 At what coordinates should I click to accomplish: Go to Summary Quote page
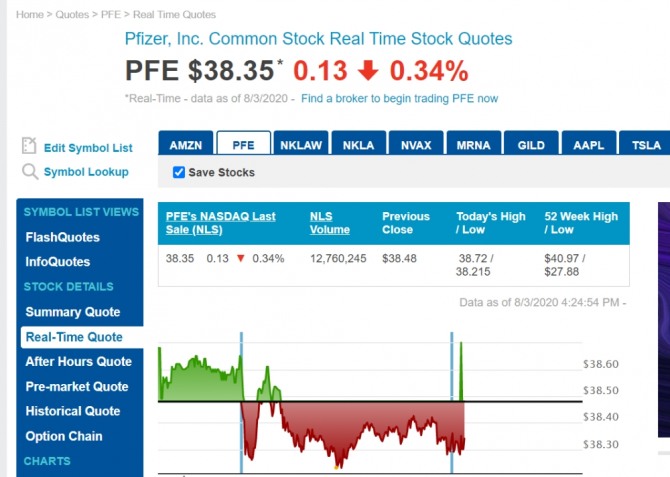pyautogui.click(x=72, y=312)
